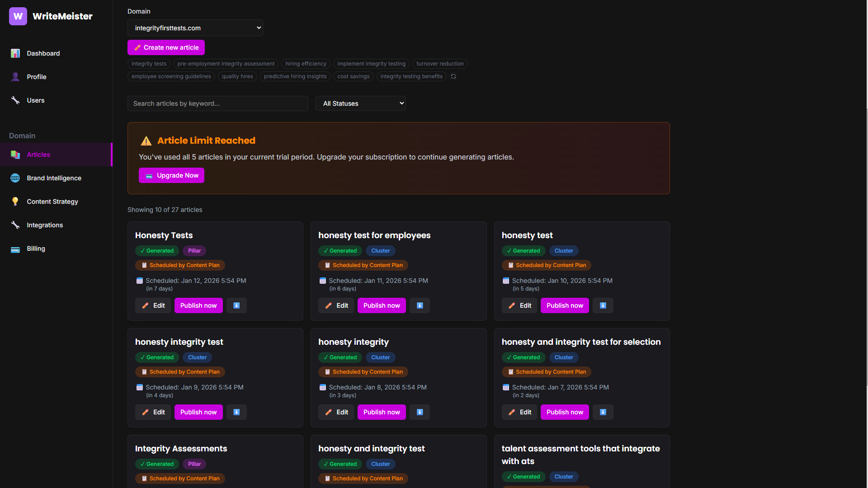The image size is (868, 488).
Task: Publish 'honesty test for employees' now
Action: coord(381,305)
